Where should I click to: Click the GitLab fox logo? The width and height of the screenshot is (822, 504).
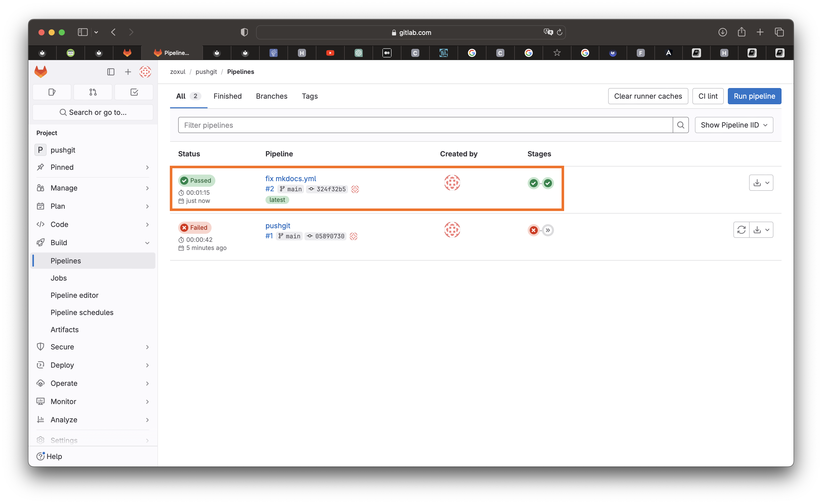pyautogui.click(x=41, y=72)
